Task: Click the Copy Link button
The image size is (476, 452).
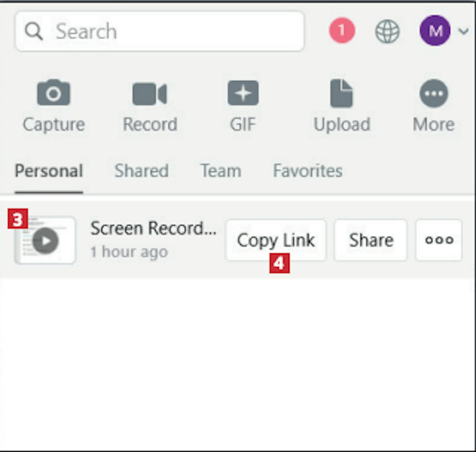Action: [276, 240]
